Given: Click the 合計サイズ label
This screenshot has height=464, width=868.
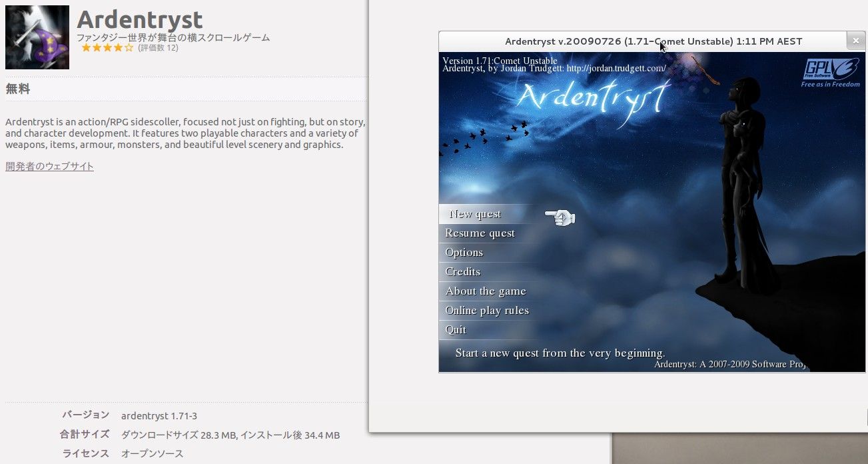Looking at the screenshot, I should click(x=85, y=434).
